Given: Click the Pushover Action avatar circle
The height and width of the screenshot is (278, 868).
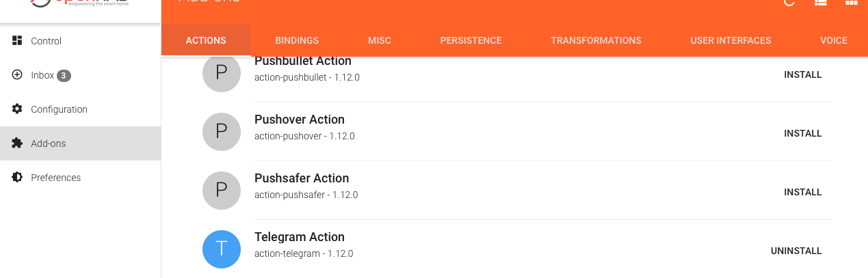Looking at the screenshot, I should (222, 132).
